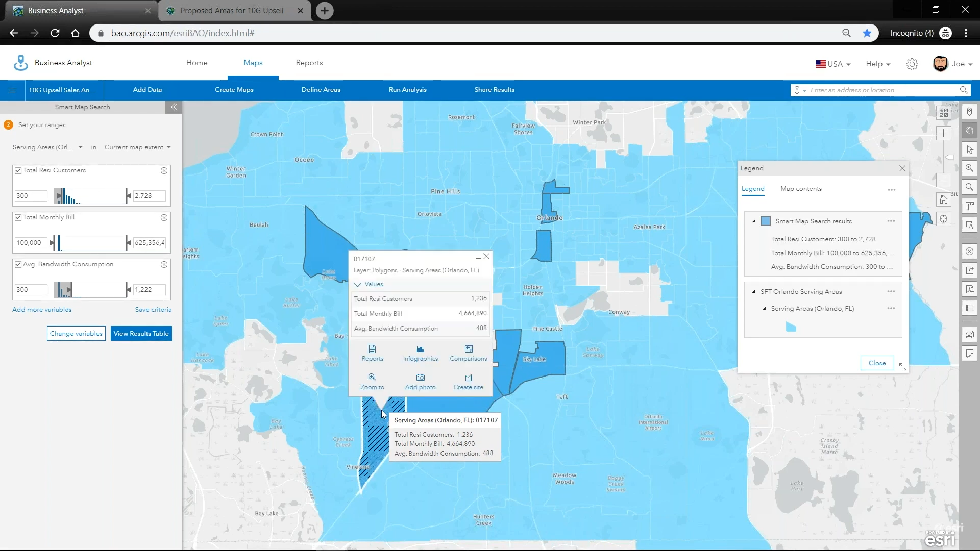Collapse the Smart Map Search side panel
980x551 pixels.
[174, 107]
